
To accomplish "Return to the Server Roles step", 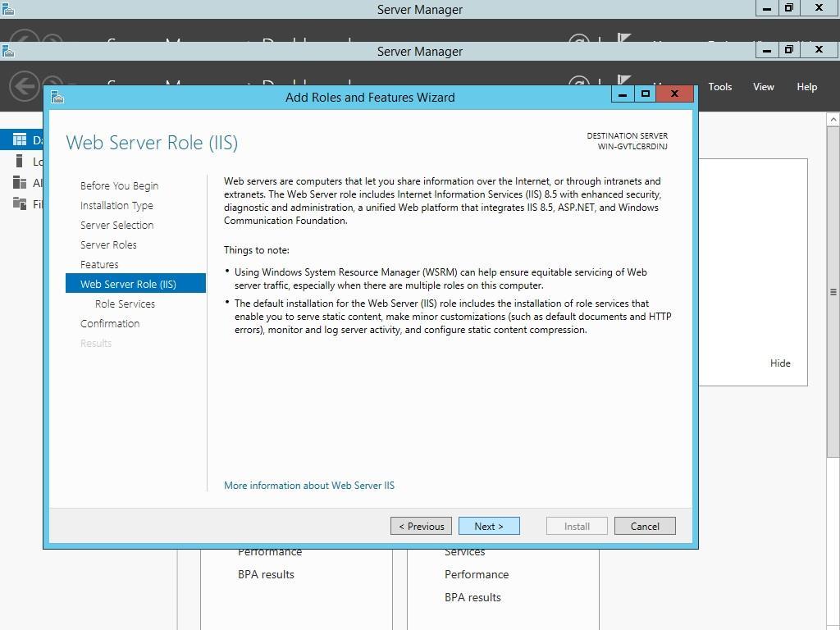I will point(108,244).
